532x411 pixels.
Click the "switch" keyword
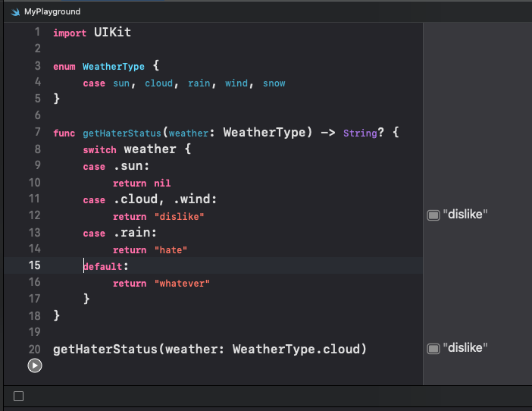(99, 149)
